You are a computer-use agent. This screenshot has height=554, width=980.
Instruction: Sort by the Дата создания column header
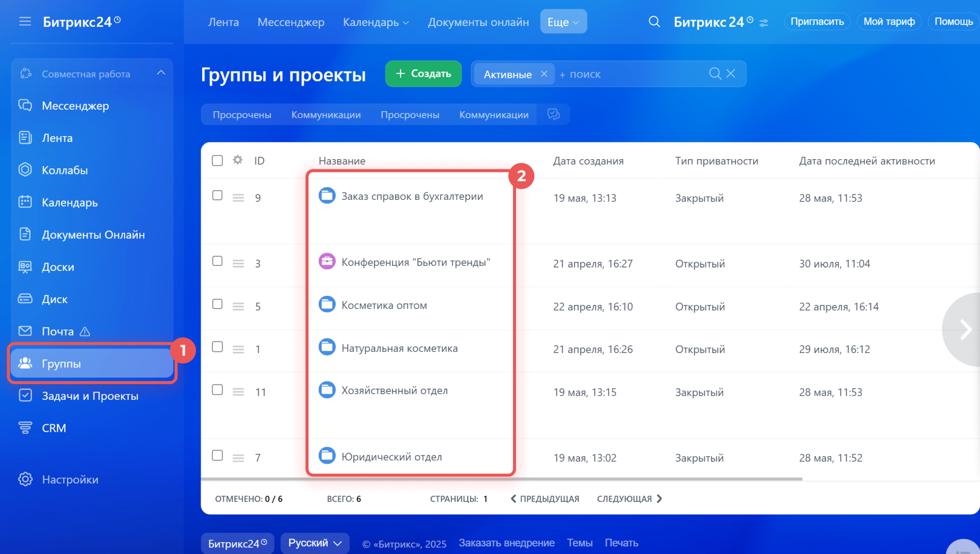point(588,161)
